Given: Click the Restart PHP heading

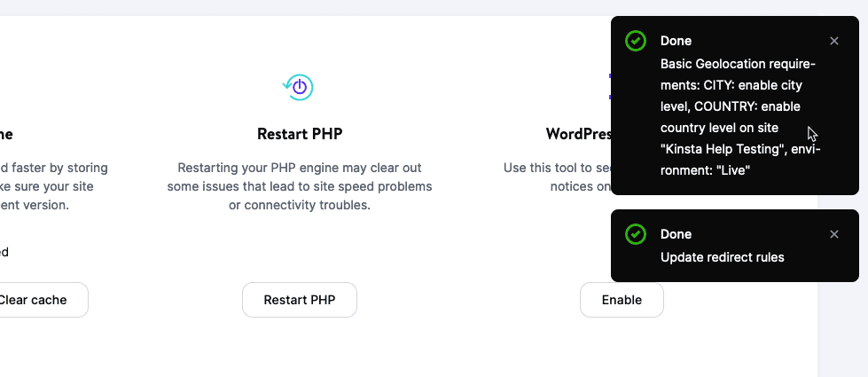Looking at the screenshot, I should tap(299, 134).
